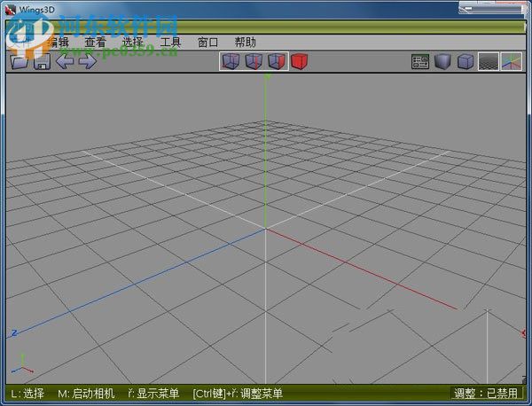
Task: Open the 窗口 menu
Action: click(x=207, y=43)
